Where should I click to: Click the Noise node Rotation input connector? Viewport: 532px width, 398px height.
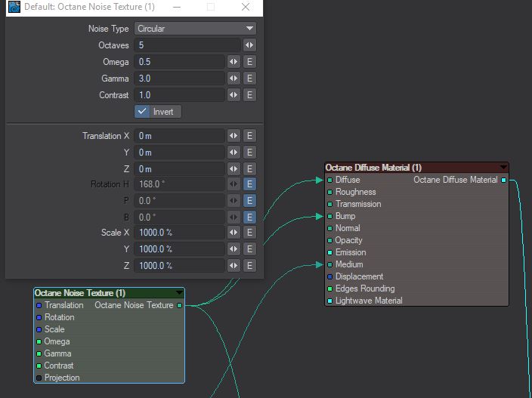pyautogui.click(x=39, y=318)
